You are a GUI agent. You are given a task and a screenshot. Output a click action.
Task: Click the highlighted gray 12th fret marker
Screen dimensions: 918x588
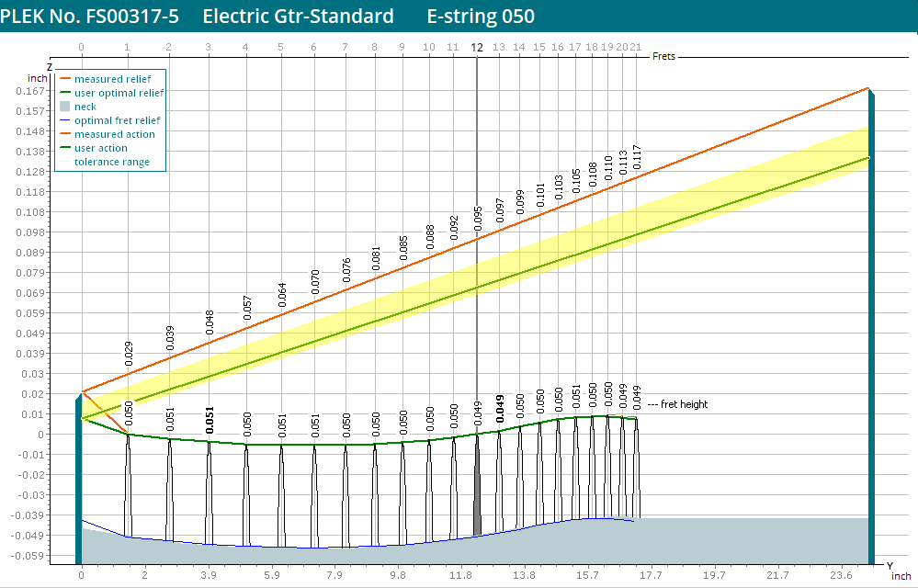(x=477, y=487)
